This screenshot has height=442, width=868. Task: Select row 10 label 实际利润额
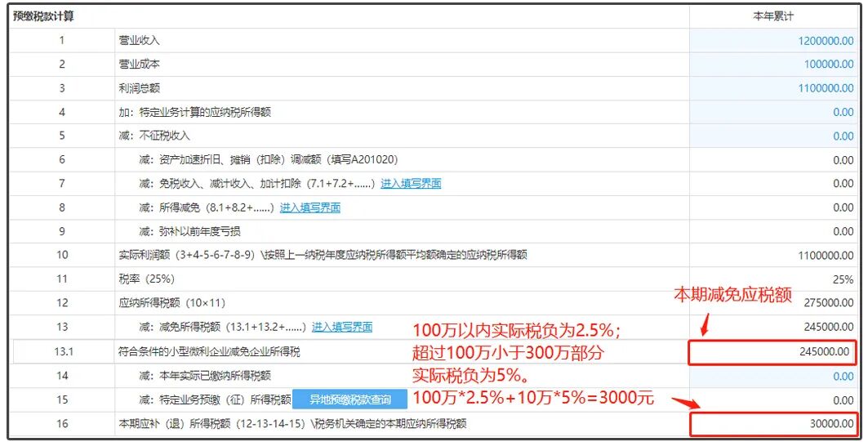323,255
